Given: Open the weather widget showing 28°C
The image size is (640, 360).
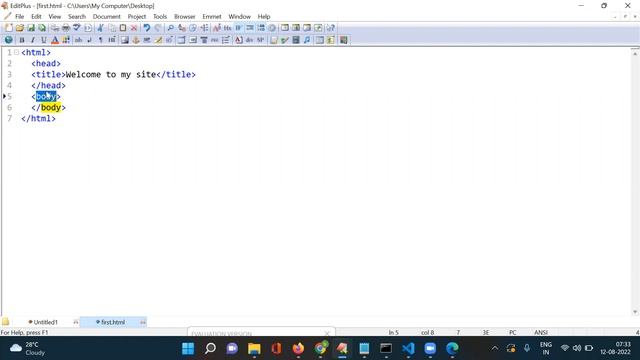Looking at the screenshot, I should pyautogui.click(x=27, y=349).
